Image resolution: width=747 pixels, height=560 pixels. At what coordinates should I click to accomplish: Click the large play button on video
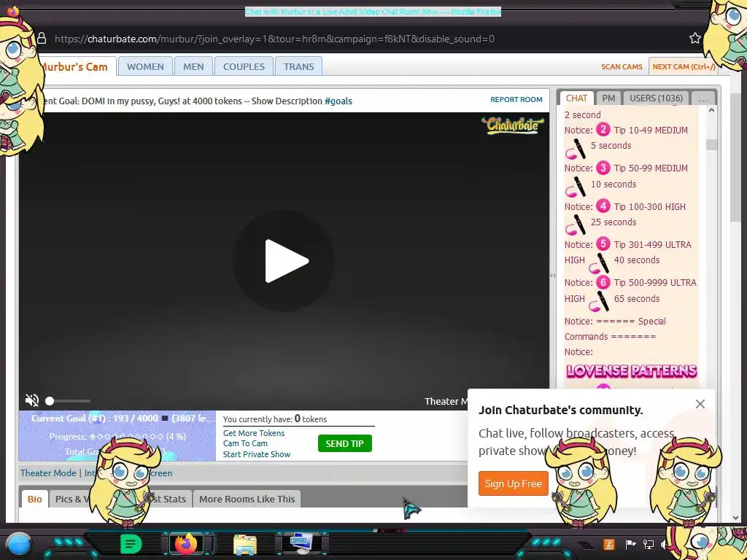(x=284, y=261)
